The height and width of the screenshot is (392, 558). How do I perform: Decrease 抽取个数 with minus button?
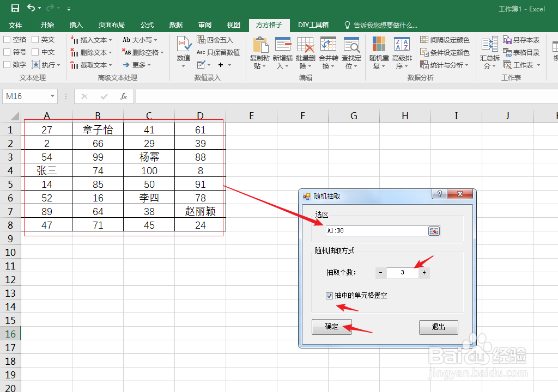pos(380,273)
